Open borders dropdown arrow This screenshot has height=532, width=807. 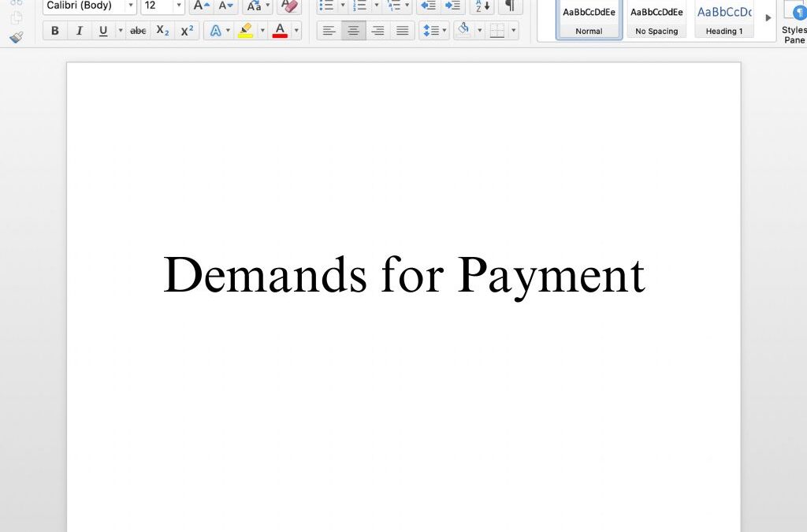tap(514, 31)
